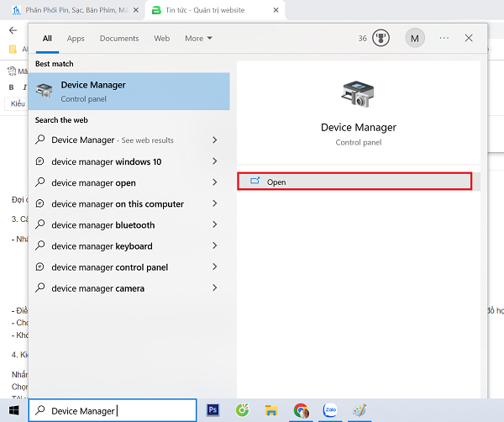Image resolution: width=504 pixels, height=422 pixels.
Task: Click the rewards medal icon
Action: click(381, 38)
